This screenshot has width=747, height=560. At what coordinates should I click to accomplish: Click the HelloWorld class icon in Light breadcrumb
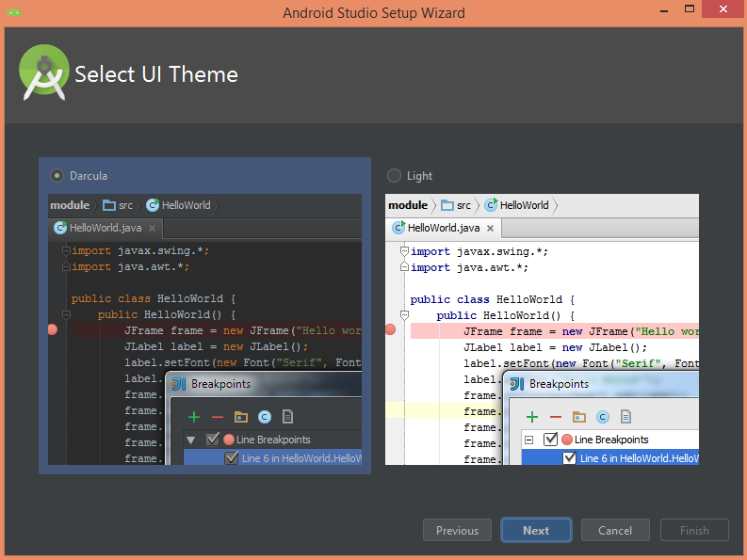(x=491, y=205)
